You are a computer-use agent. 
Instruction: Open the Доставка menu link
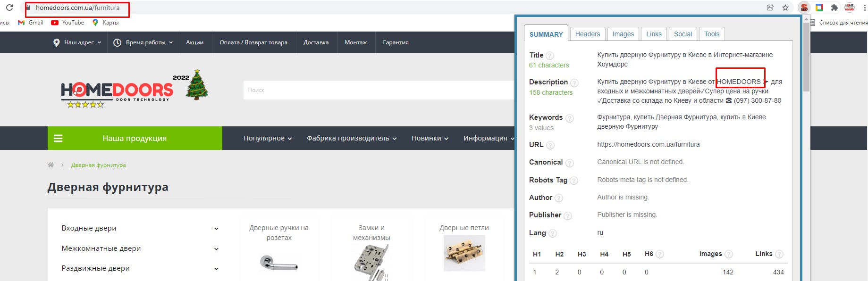[x=316, y=42]
